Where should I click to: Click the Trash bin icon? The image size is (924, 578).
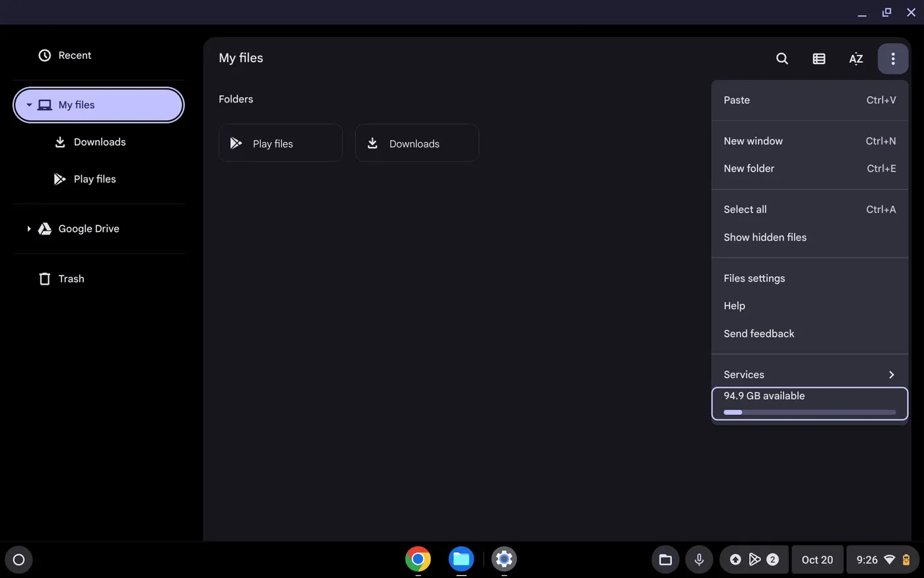45,279
